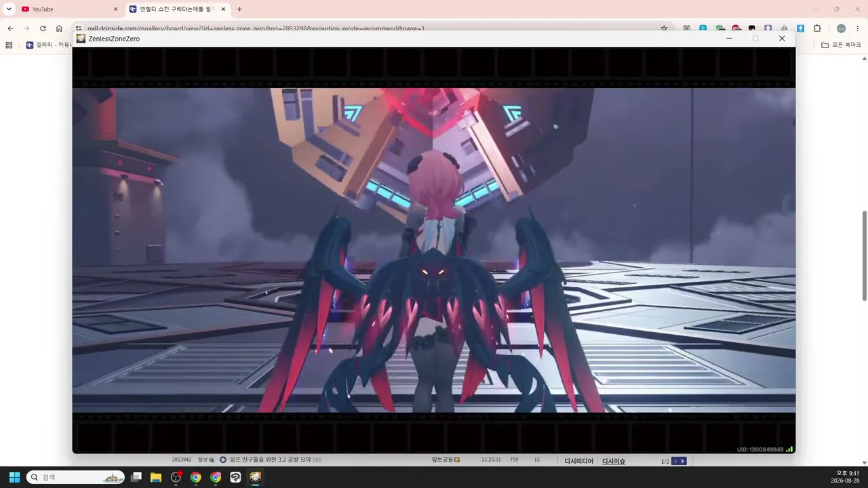Screen dimensions: 868x488
Task: Go to previous page of the 디시이슈 widget
Action: 675,462
